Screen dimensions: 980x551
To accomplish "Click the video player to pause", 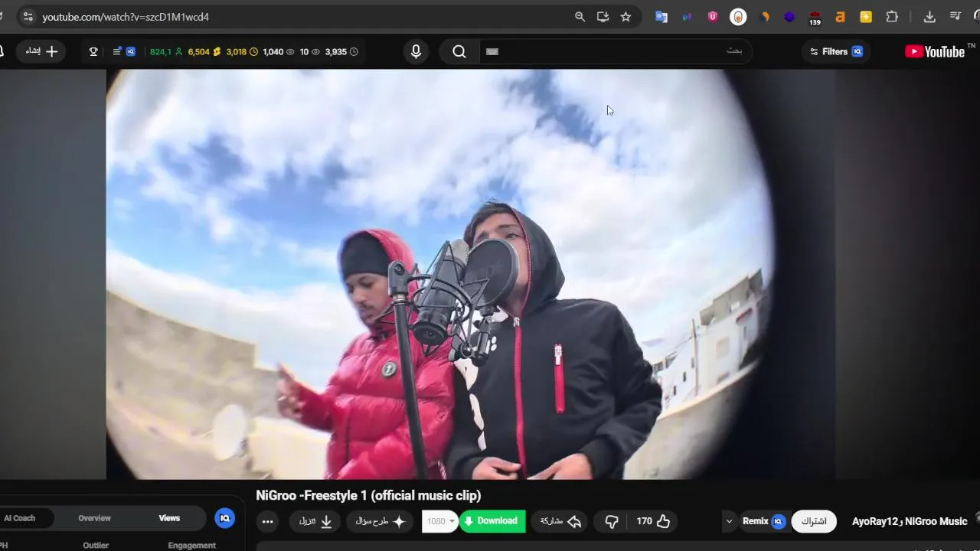I will click(x=470, y=274).
